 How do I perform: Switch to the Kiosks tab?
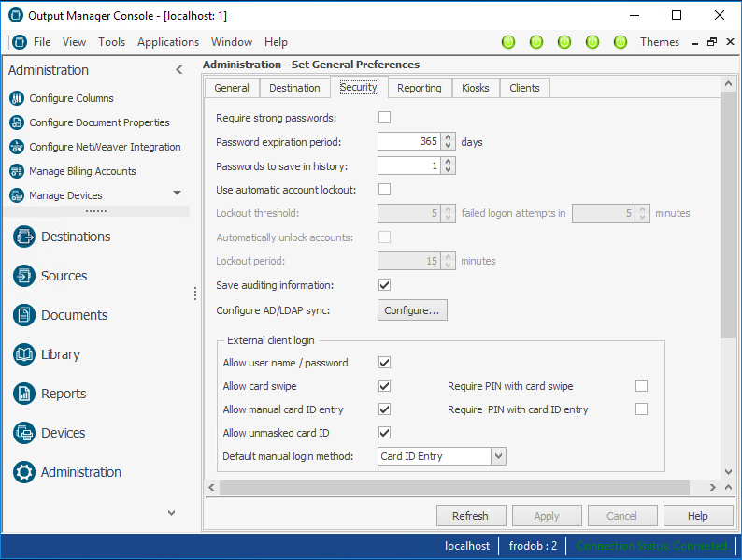point(475,88)
